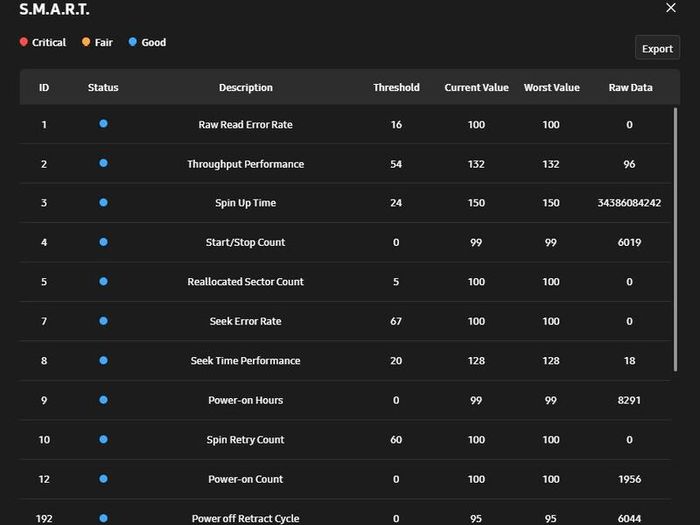
Task: Click the Export button
Action: pos(657,48)
